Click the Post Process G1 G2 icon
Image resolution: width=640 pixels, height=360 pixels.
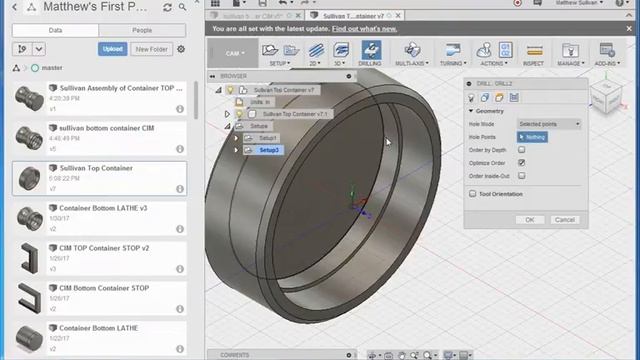505,50
